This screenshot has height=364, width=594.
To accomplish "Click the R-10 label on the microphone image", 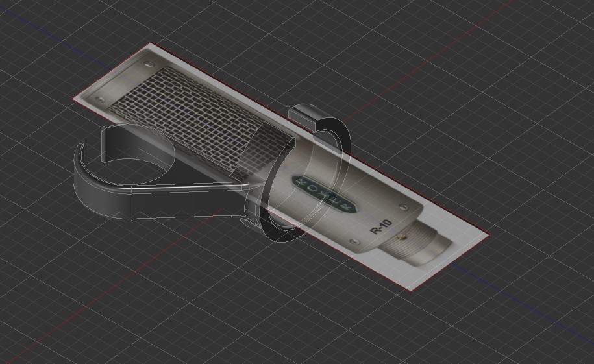I will 381,227.
